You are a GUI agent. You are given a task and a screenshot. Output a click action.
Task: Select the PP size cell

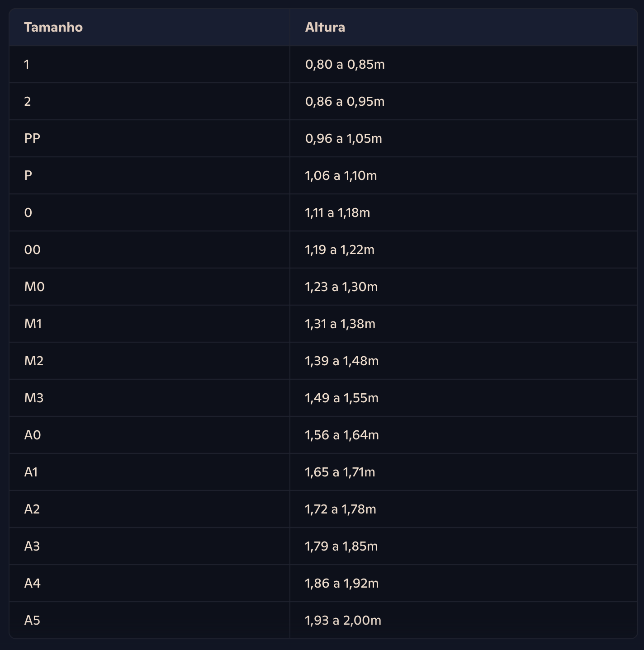tap(149, 138)
